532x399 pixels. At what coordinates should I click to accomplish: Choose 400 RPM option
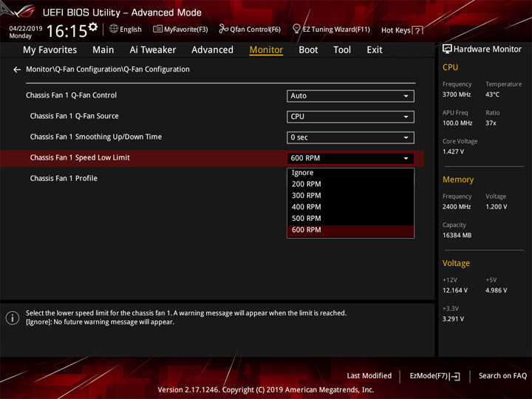click(x=350, y=207)
